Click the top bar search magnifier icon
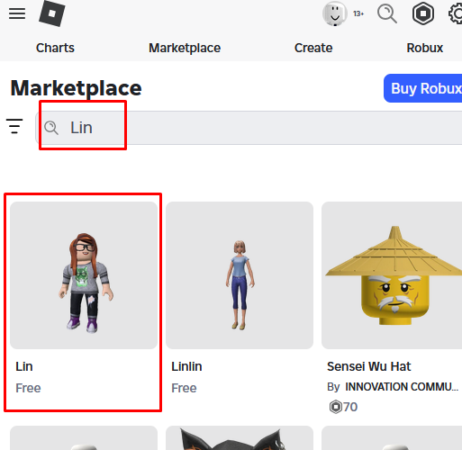Screen dimensions: 462x450 (x=387, y=14)
